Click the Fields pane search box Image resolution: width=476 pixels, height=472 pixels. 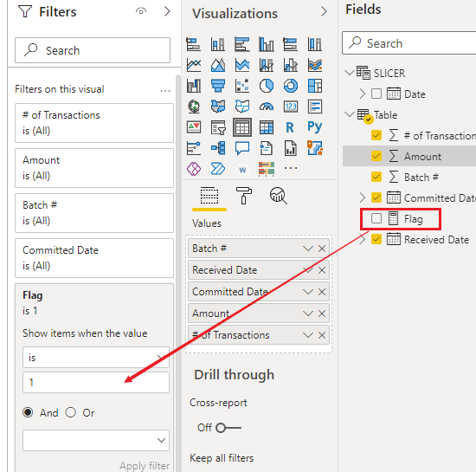409,43
